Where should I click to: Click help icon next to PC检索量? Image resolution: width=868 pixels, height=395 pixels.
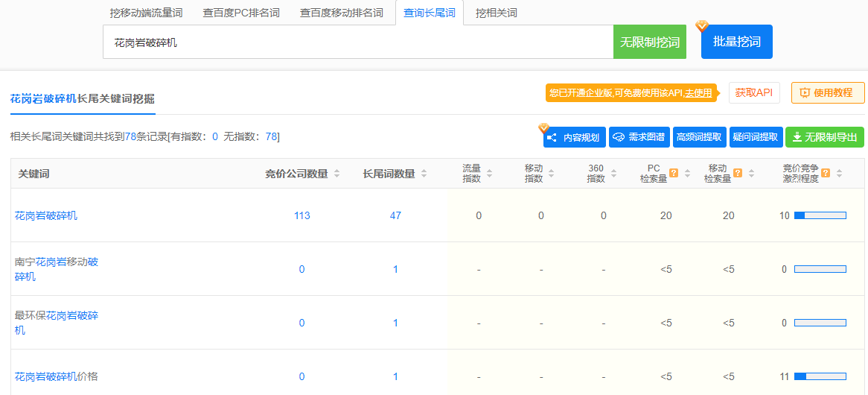[674, 173]
